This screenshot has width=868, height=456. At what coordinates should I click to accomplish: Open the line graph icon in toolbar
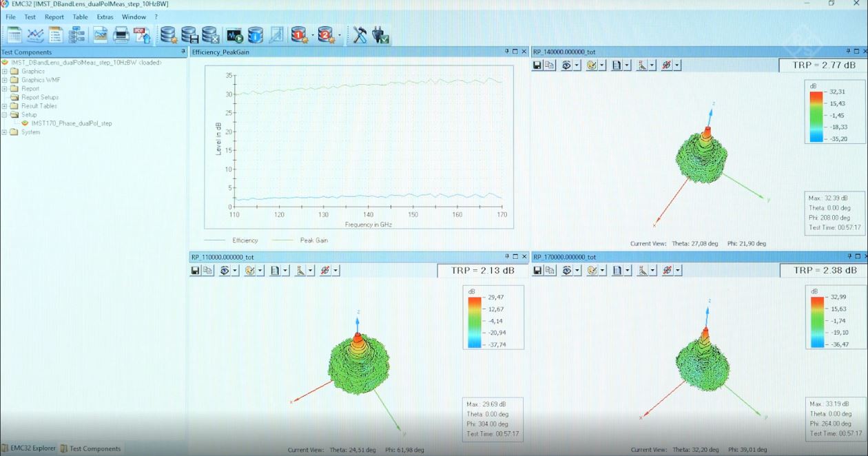pos(35,35)
